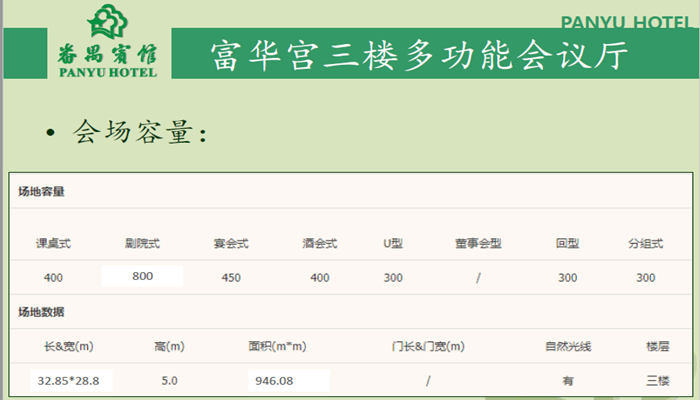Screen dimensions: 700x400
Task: Select the 三楼 floor value
Action: tap(657, 380)
